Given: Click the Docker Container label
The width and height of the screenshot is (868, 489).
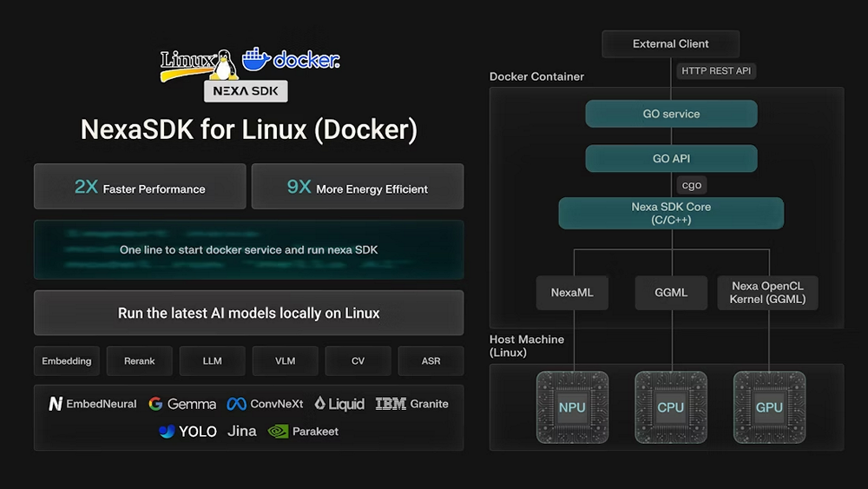Looking at the screenshot, I should click(536, 76).
